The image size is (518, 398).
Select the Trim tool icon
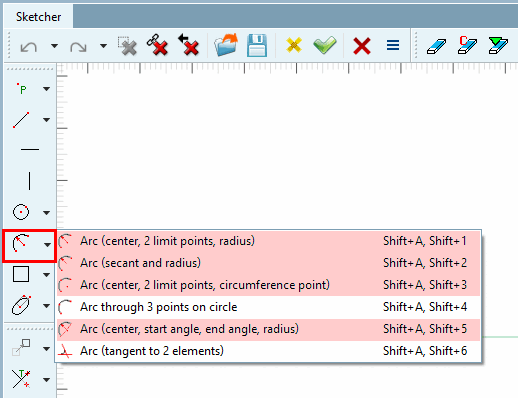click(21, 379)
